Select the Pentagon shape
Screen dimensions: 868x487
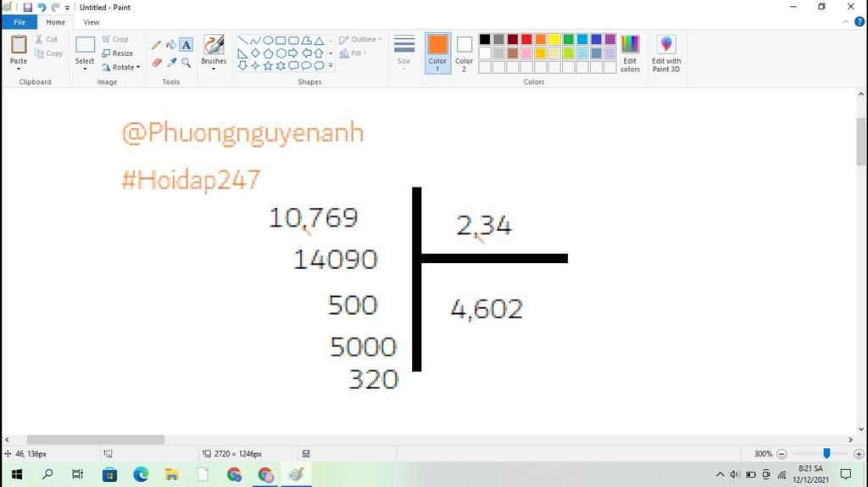pos(268,53)
